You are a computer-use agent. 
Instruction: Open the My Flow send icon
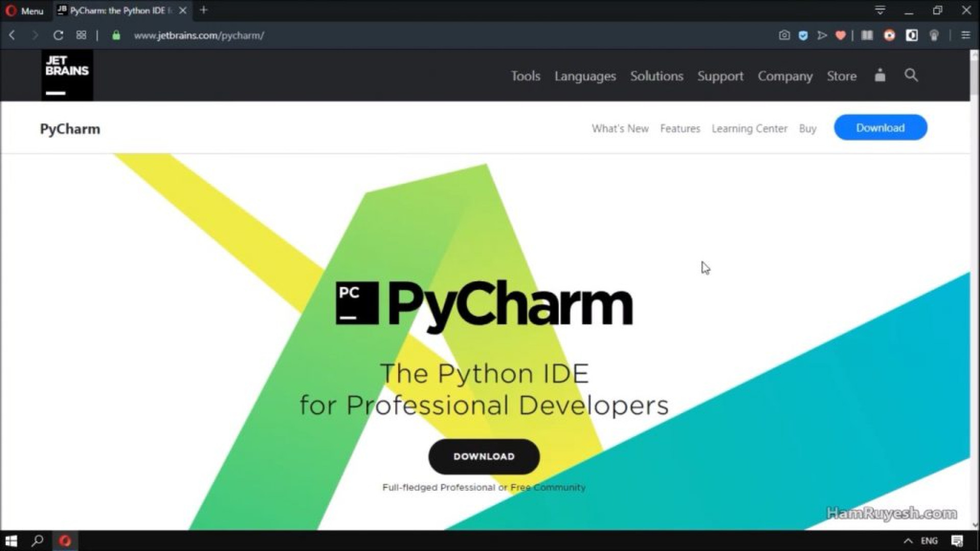(822, 35)
